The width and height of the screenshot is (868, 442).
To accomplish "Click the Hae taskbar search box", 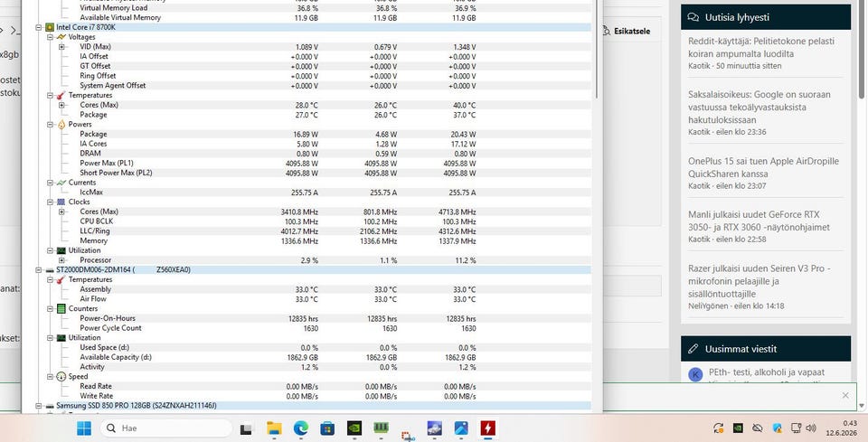I will tap(166, 428).
